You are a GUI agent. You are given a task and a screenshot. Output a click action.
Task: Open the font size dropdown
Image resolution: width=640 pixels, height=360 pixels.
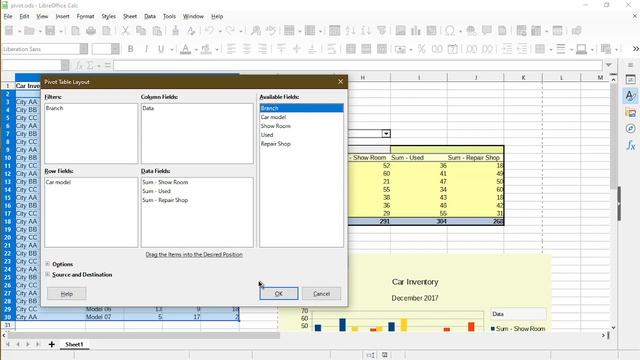pos(116,49)
